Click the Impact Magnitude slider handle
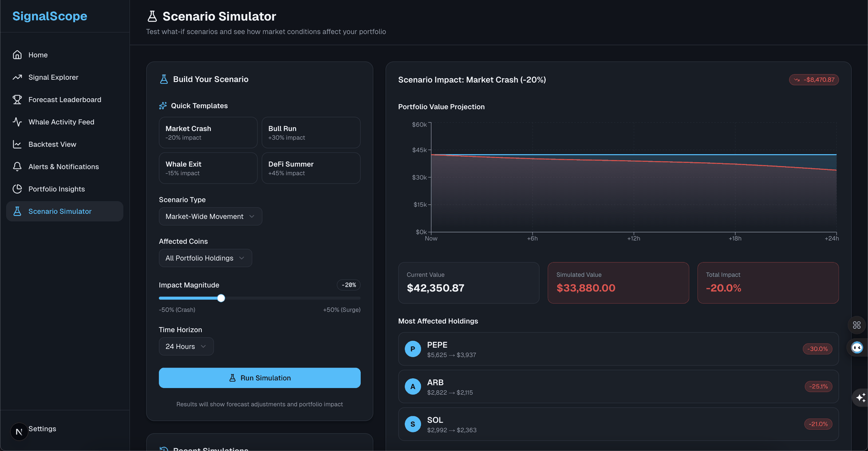The image size is (868, 451). (x=221, y=298)
